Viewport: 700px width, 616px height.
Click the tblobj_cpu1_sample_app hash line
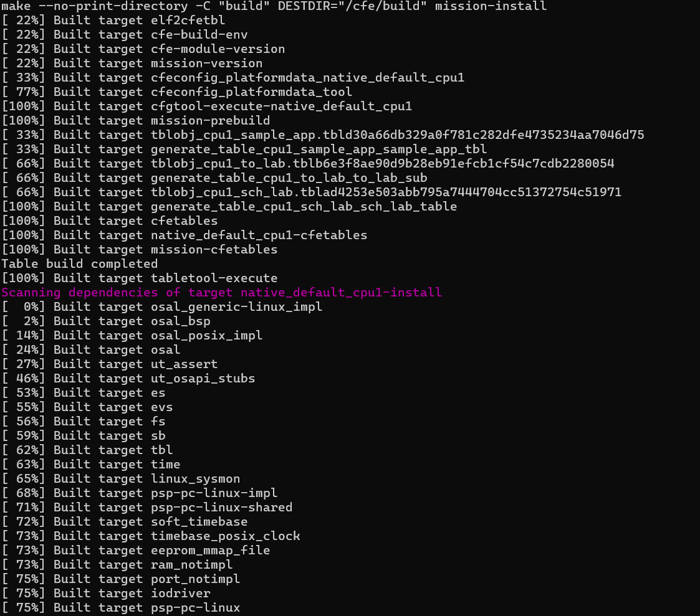coord(323,135)
